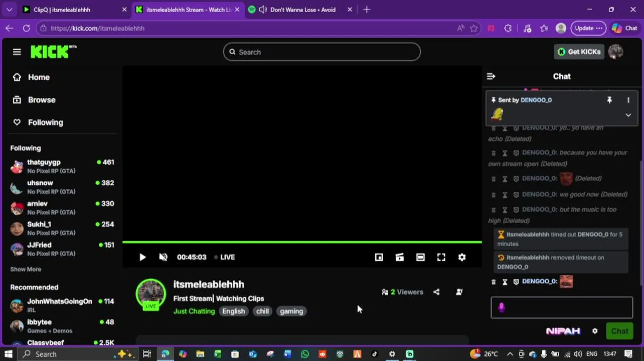
Task: Click the purple microphone in chat input
Action: click(502, 307)
